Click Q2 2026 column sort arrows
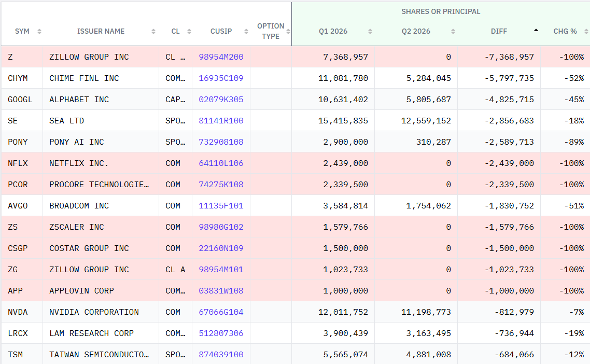 pyautogui.click(x=453, y=32)
